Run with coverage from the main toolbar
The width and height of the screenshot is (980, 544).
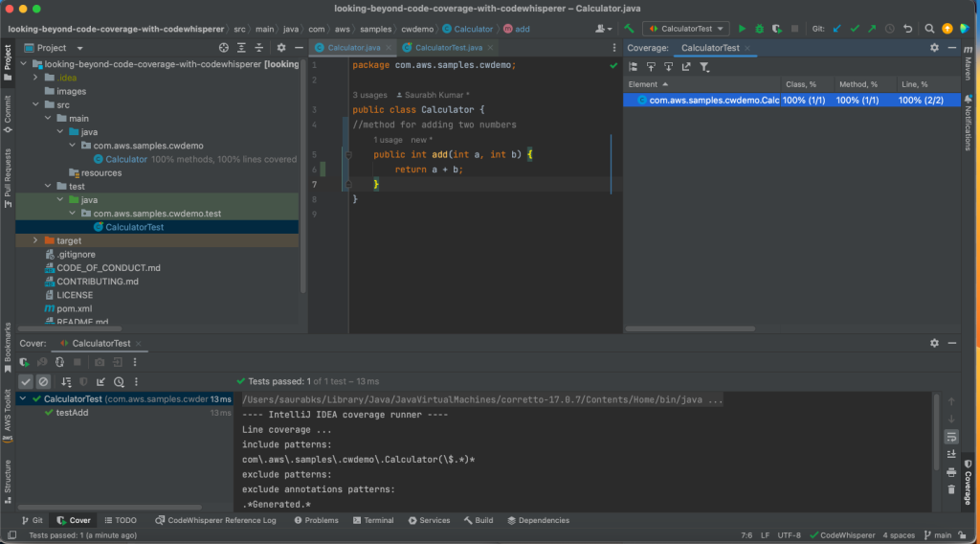click(777, 29)
